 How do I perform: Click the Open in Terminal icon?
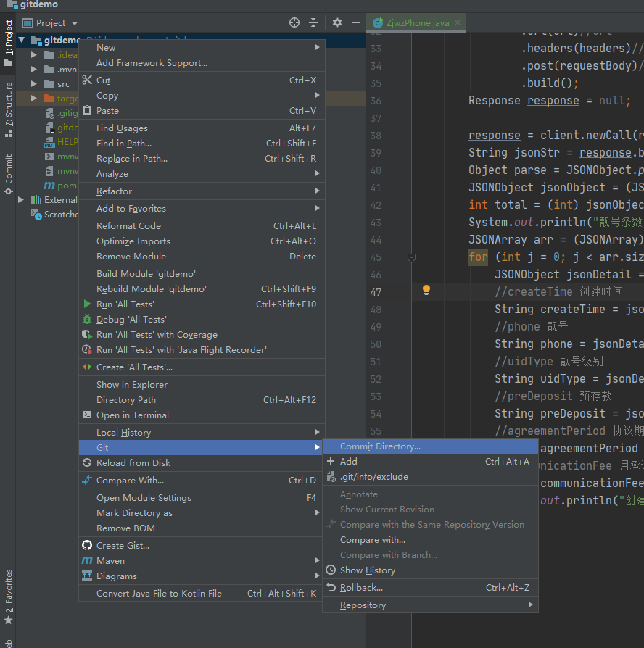pos(87,415)
